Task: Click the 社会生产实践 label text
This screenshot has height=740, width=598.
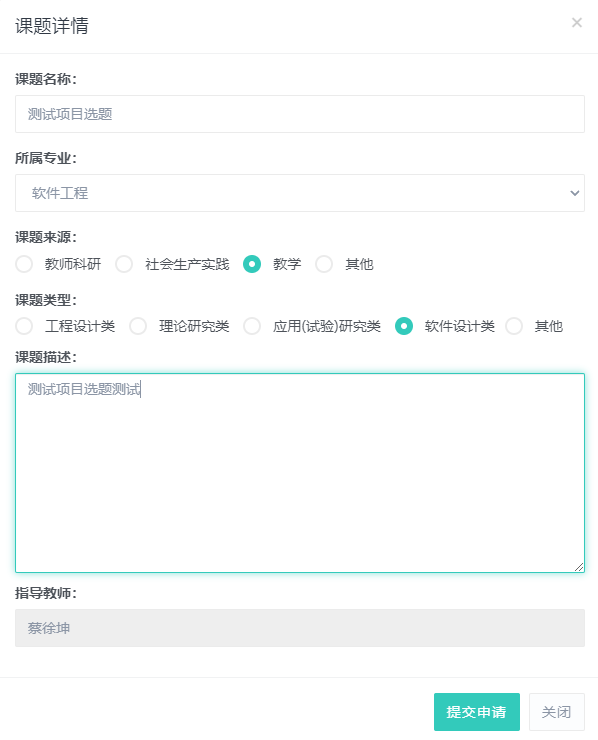Action: tap(187, 264)
